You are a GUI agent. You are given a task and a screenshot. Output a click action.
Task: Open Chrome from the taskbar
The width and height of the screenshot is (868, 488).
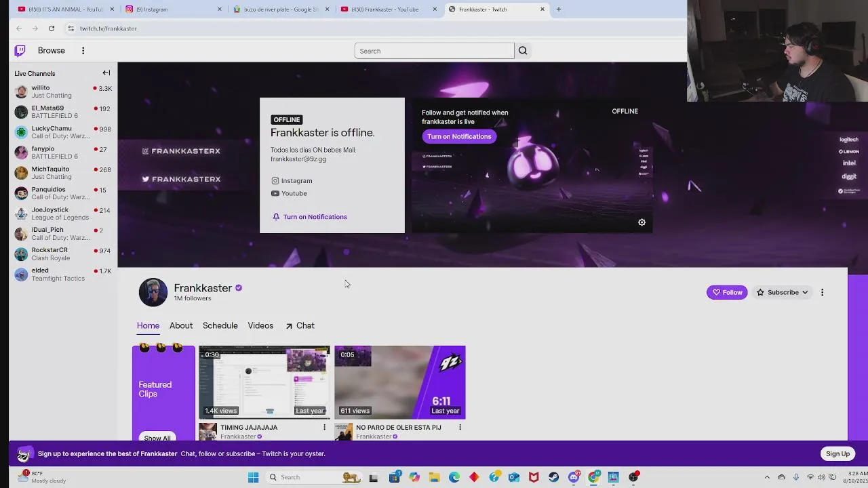tap(593, 477)
